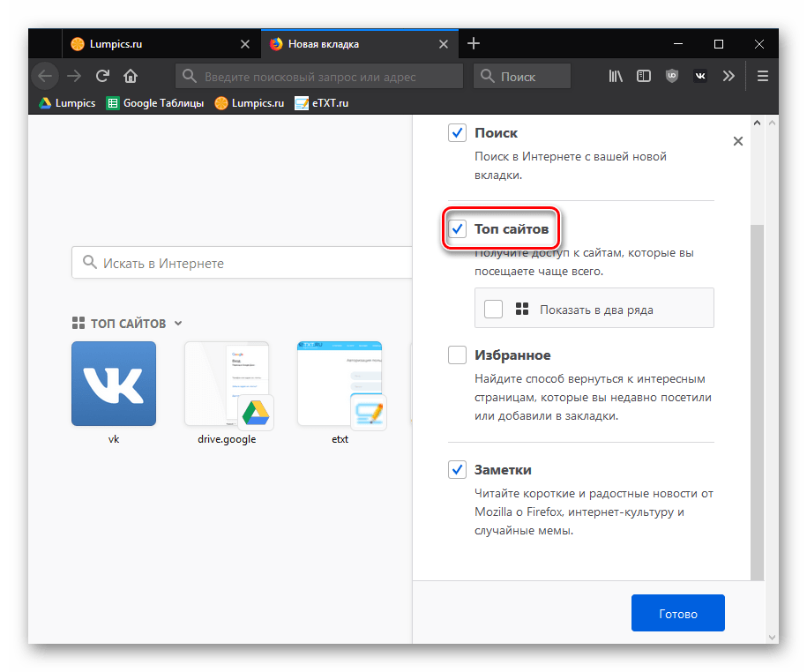The width and height of the screenshot is (807, 672).
Task: Expand the toolbar overflow chevron menu
Action: tap(729, 76)
